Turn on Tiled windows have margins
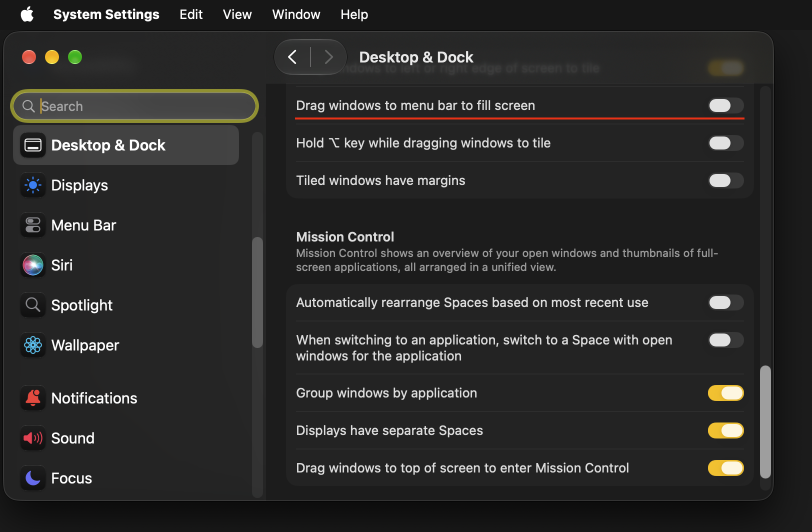Screen dimensions: 812x532 click(x=725, y=180)
